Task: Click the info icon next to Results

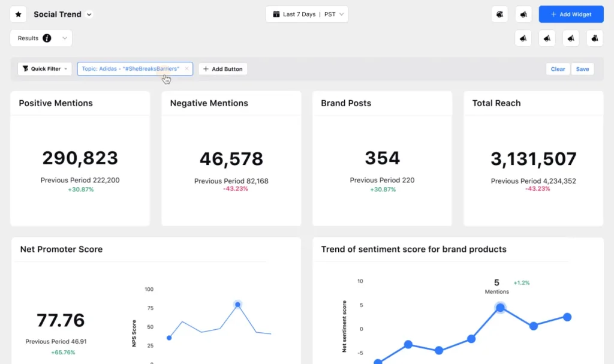Action: pos(47,38)
